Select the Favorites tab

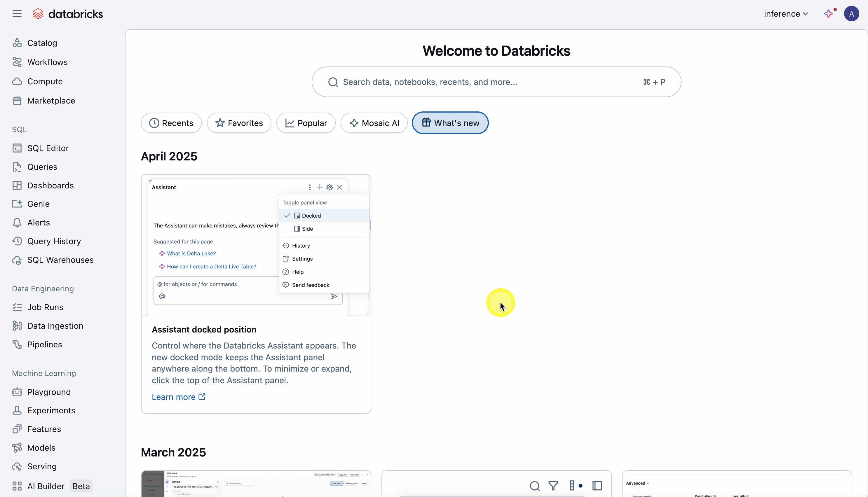click(239, 123)
